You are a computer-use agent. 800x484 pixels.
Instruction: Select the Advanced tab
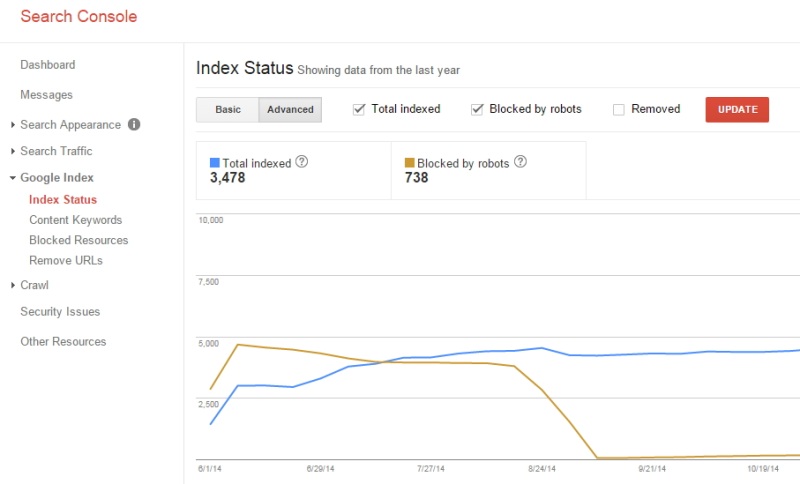pyautogui.click(x=290, y=110)
